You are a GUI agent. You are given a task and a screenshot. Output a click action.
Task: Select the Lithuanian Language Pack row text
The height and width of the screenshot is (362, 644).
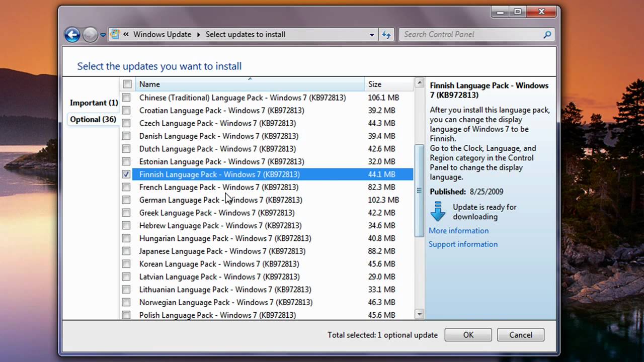pos(225,290)
